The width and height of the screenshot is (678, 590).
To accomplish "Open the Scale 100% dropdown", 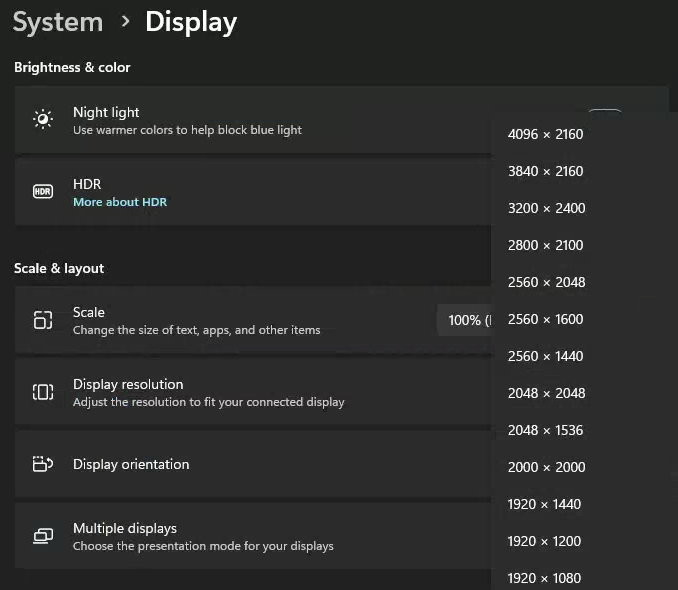I will click(x=464, y=320).
